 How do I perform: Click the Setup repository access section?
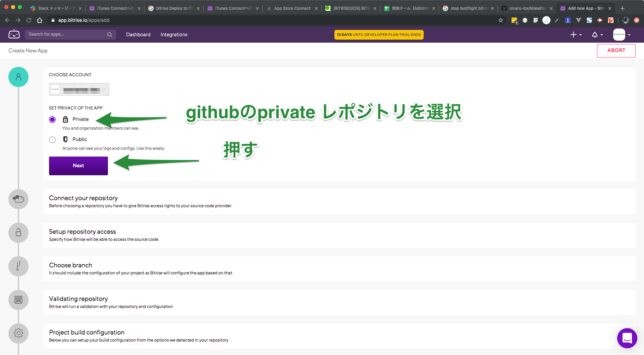[x=339, y=235]
